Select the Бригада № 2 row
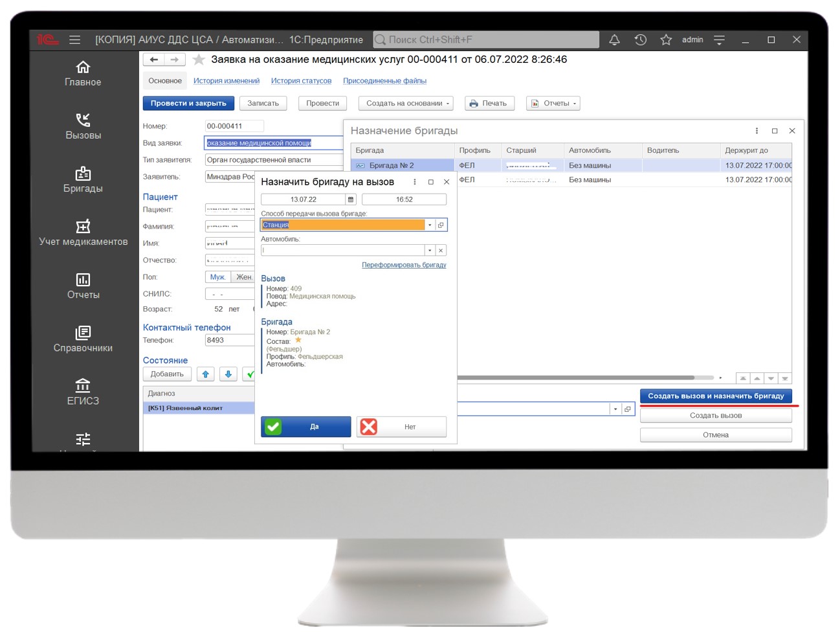The width and height of the screenshot is (840, 634). pyautogui.click(x=571, y=166)
